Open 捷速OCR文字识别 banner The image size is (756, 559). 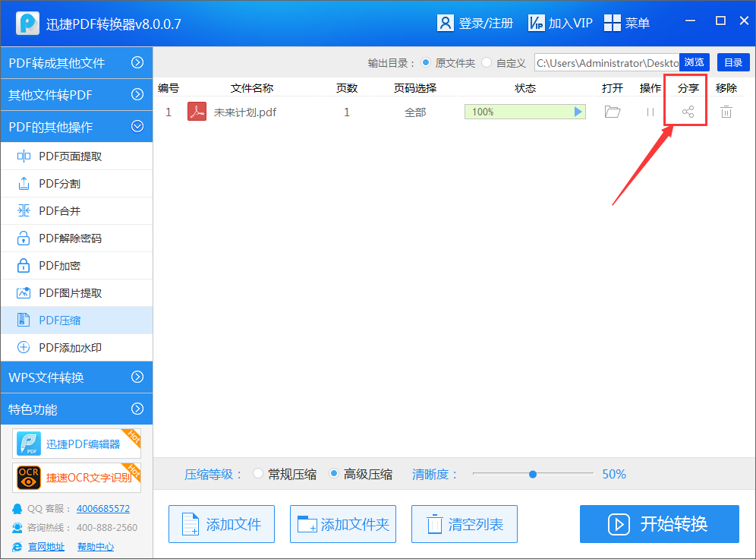[x=77, y=478]
